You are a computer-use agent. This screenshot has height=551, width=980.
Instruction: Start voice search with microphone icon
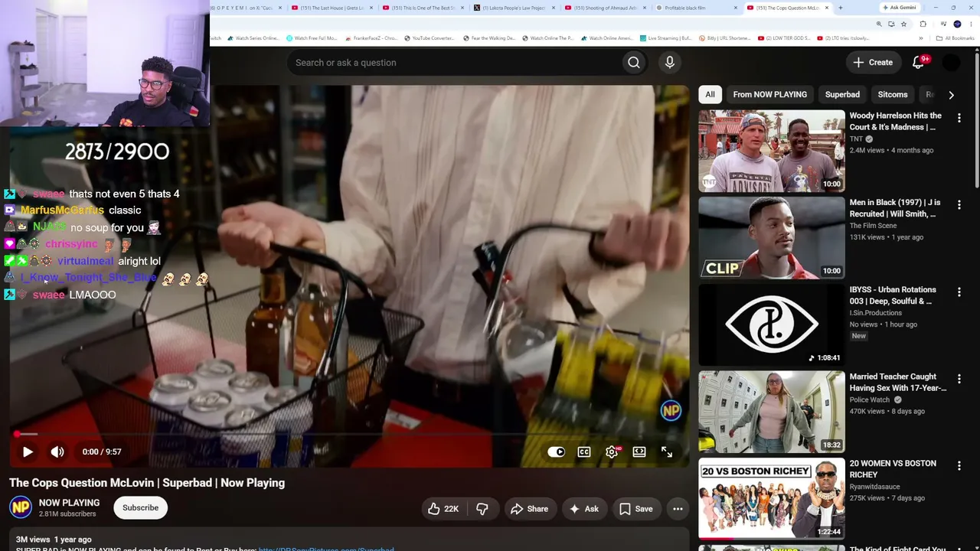point(670,63)
